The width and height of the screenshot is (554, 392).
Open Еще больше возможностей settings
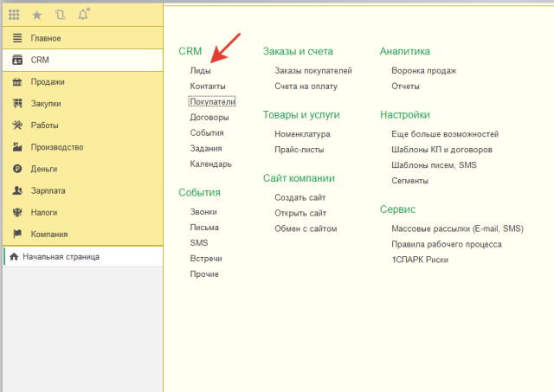coord(445,134)
